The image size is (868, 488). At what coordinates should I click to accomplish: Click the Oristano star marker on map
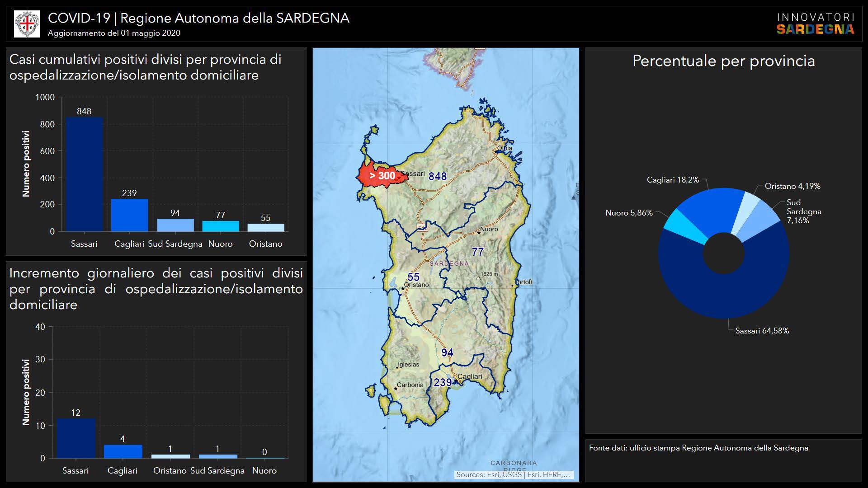point(402,288)
